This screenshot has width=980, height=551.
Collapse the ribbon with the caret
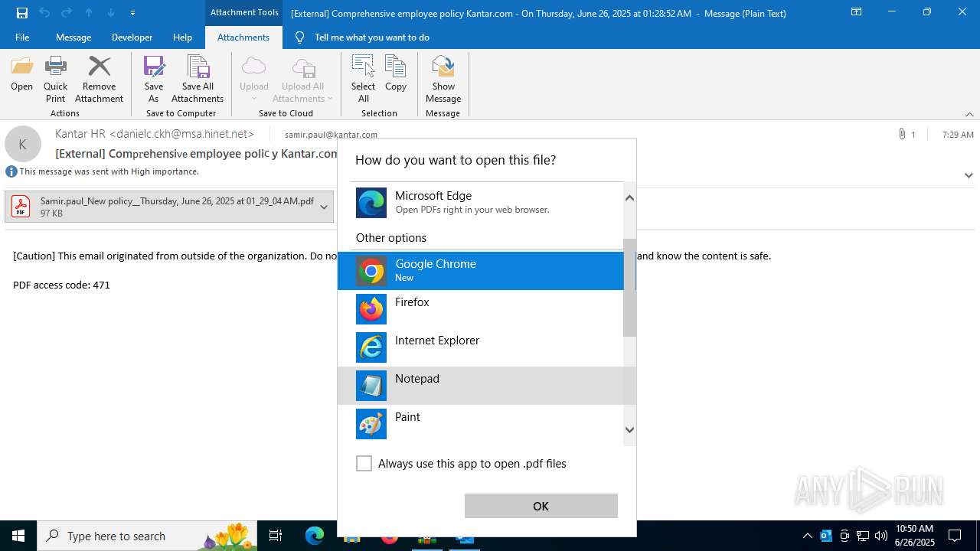[969, 114]
